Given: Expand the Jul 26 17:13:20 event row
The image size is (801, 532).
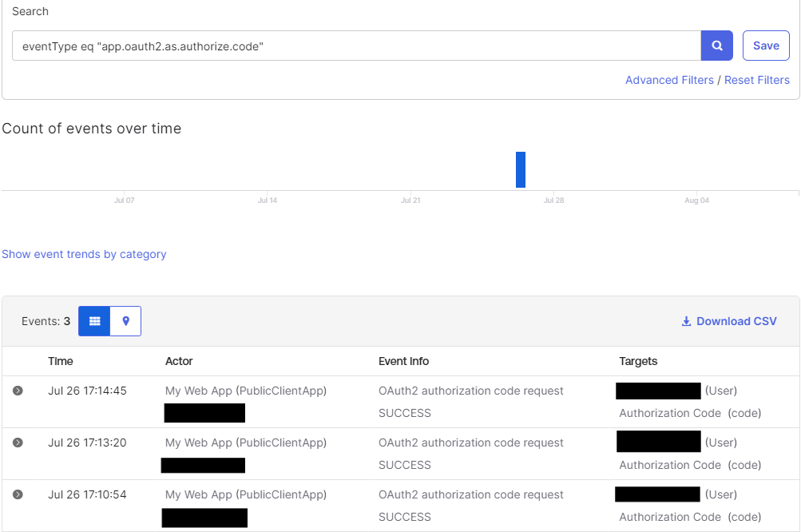Looking at the screenshot, I should [x=18, y=443].
